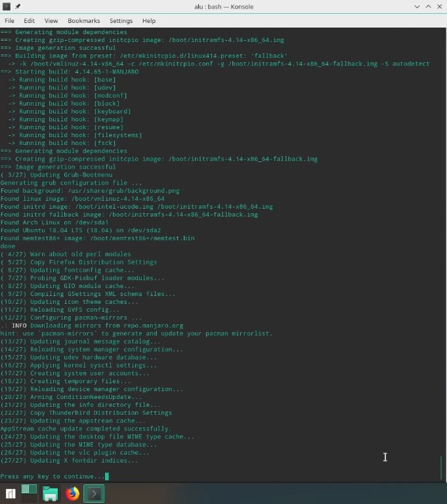Open the File menu
The height and width of the screenshot is (504, 447).
tap(9, 20)
